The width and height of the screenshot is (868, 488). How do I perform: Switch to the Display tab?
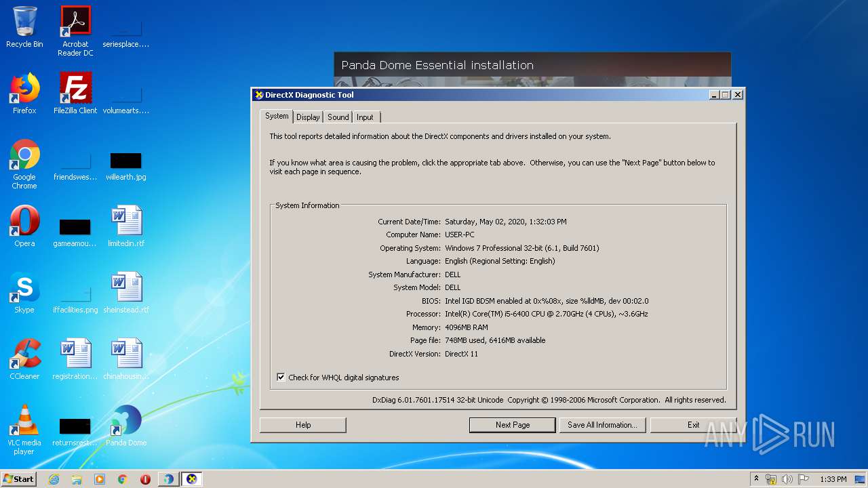[x=308, y=117]
